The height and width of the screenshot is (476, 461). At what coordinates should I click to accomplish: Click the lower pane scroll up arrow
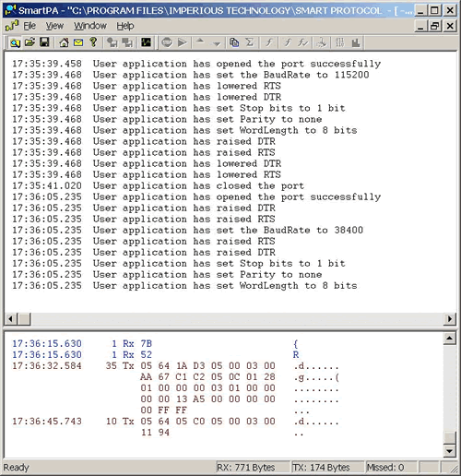coord(450,339)
